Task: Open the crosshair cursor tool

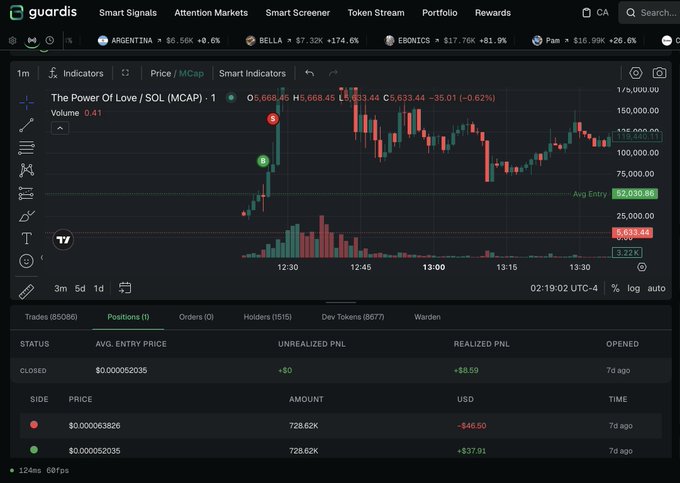Action: point(26,103)
